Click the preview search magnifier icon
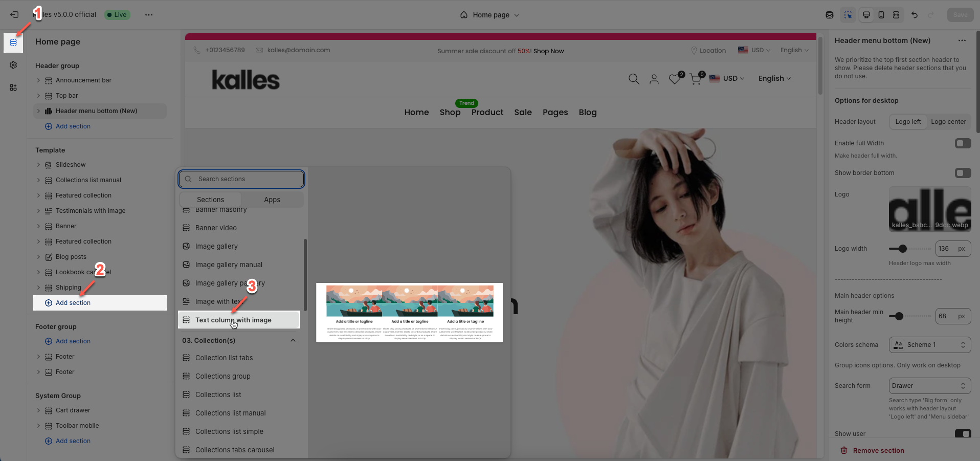 (x=634, y=79)
